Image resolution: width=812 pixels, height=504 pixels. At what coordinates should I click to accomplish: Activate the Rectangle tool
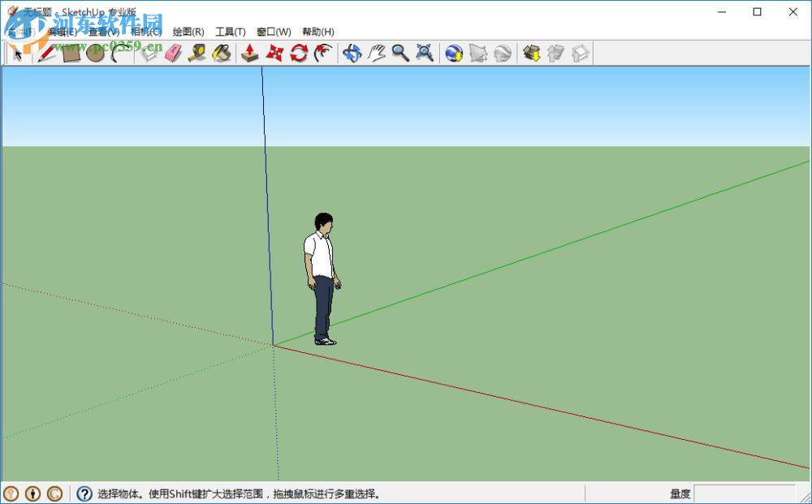click(71, 53)
